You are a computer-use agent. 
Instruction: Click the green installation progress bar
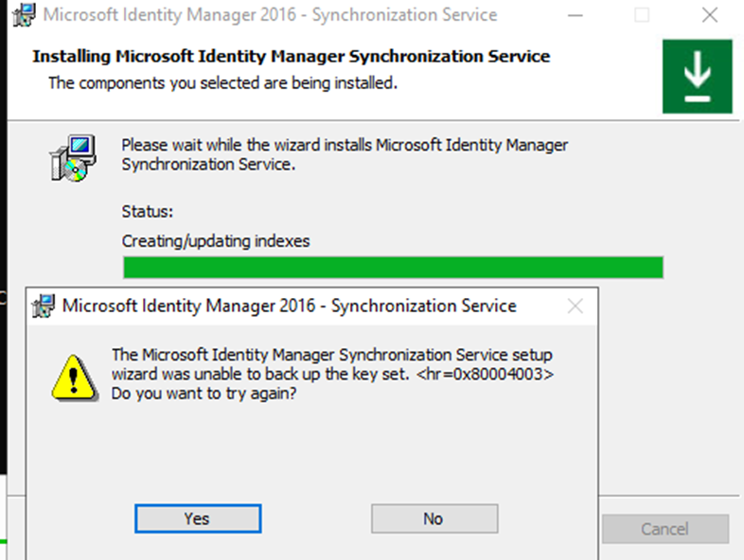pyautogui.click(x=394, y=268)
